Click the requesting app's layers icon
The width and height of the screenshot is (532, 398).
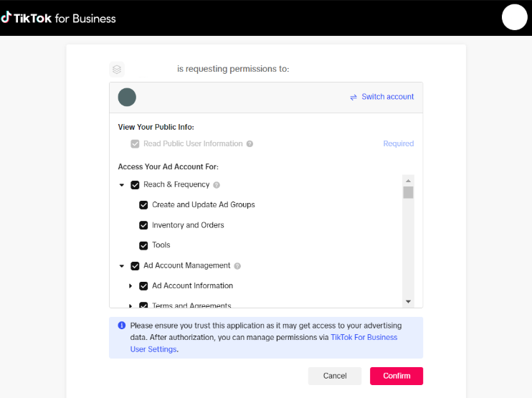click(117, 70)
